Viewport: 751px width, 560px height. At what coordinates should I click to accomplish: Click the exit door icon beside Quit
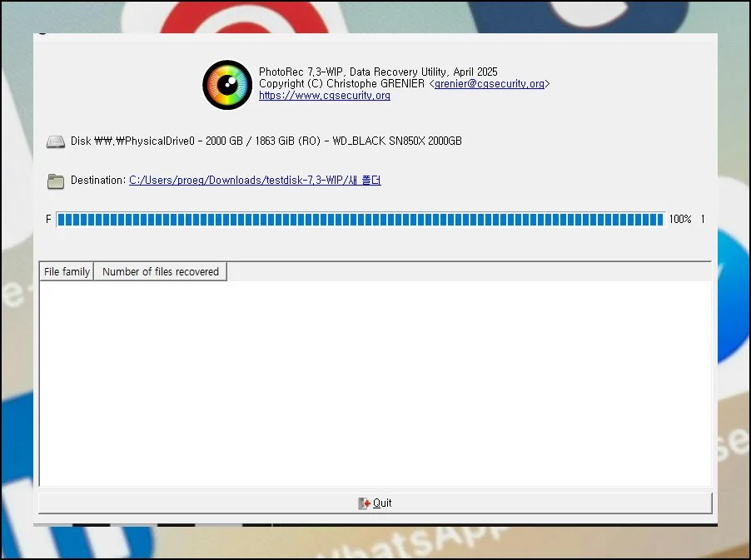point(364,503)
